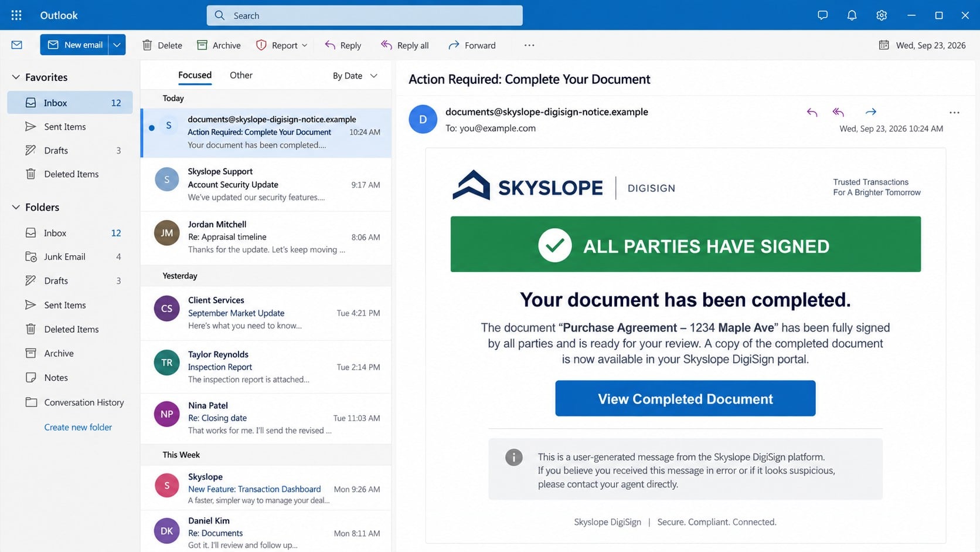
Task: Open message more actions ellipsis
Action: (954, 113)
